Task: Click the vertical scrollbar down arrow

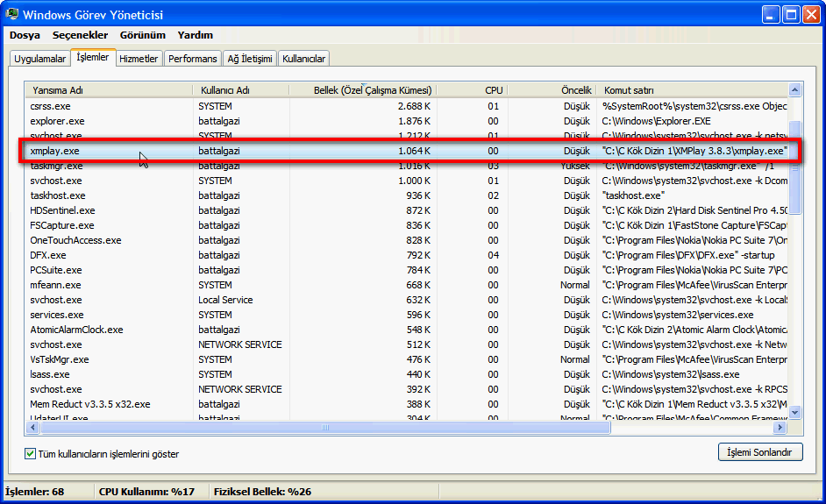Action: 795,412
